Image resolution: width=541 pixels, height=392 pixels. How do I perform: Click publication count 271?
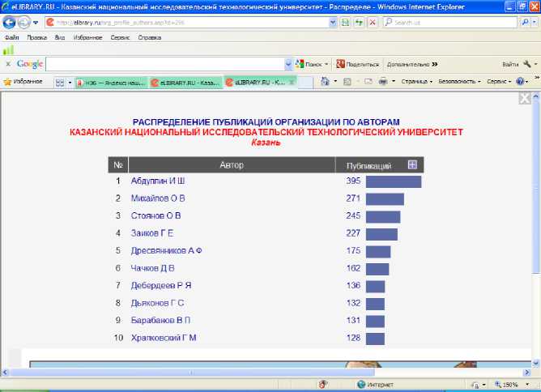click(x=353, y=198)
